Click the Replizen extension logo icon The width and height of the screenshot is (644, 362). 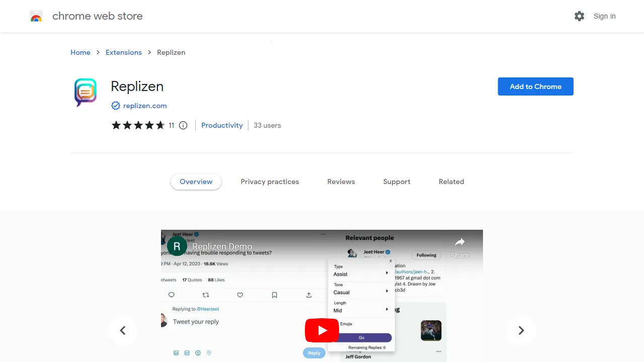click(x=86, y=93)
